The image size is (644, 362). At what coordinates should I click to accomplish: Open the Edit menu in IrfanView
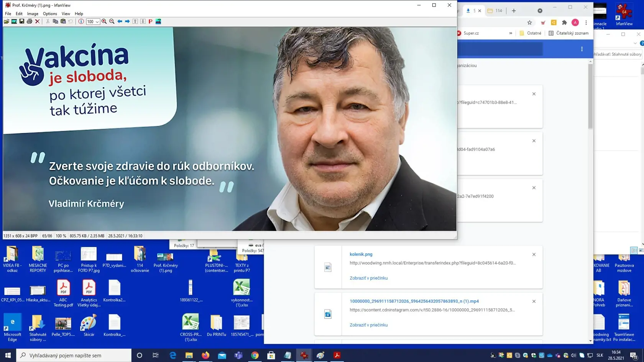click(19, 14)
